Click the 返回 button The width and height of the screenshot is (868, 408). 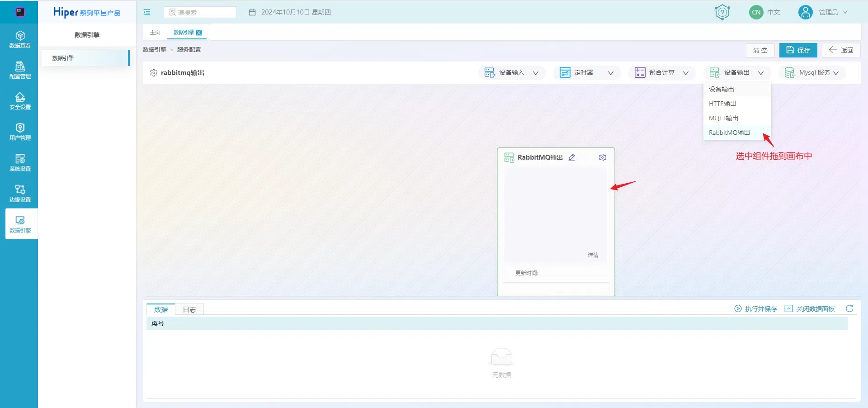(841, 50)
